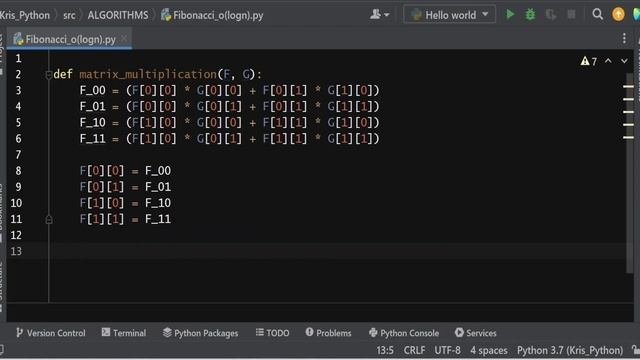
Task: Click the src breadcrumb folder
Action: point(69,15)
